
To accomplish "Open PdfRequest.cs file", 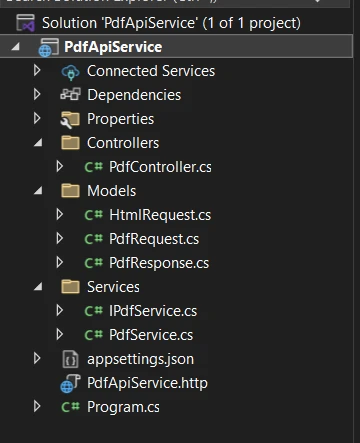I will click(154, 239).
